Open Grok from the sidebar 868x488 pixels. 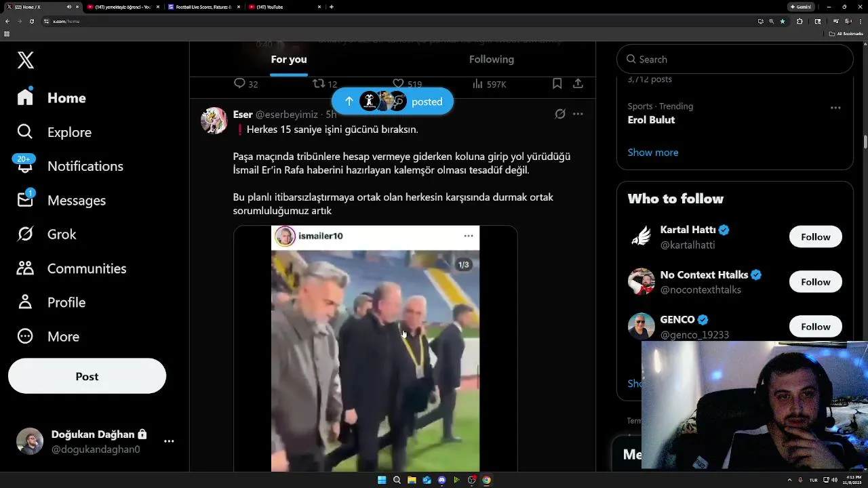click(x=46, y=234)
